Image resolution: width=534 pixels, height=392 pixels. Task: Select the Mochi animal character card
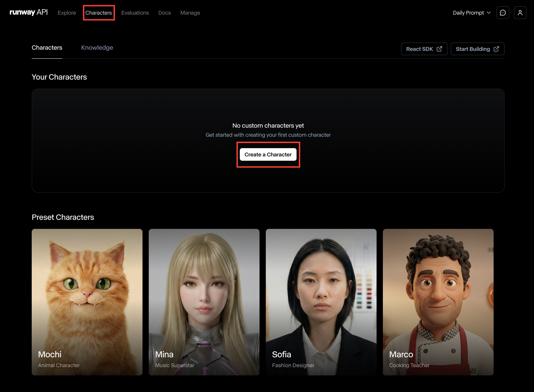(x=87, y=302)
